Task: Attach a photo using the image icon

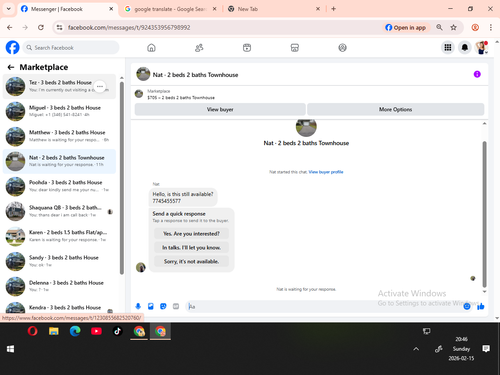Action: pos(151,306)
